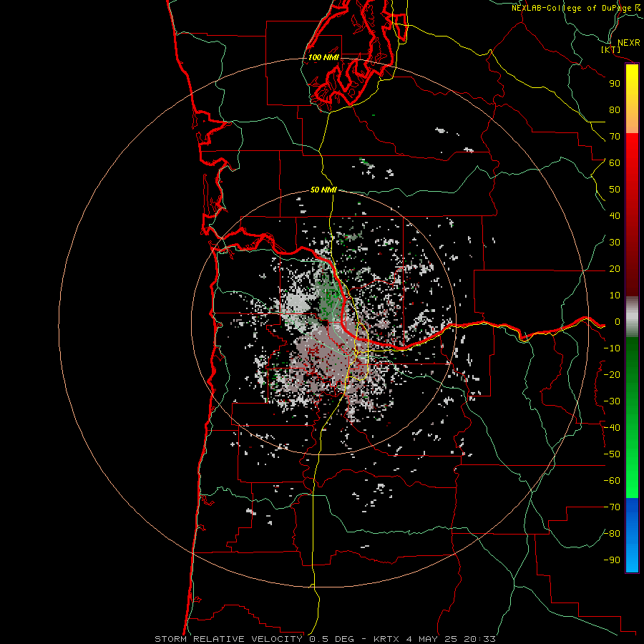Click the 50 value on velocity scale
The height and width of the screenshot is (644, 644).
615,190
